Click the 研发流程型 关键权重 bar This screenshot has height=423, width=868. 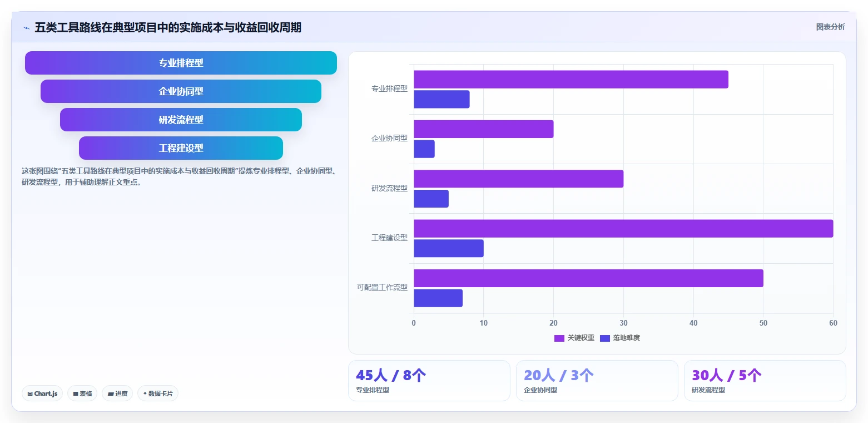519,179
